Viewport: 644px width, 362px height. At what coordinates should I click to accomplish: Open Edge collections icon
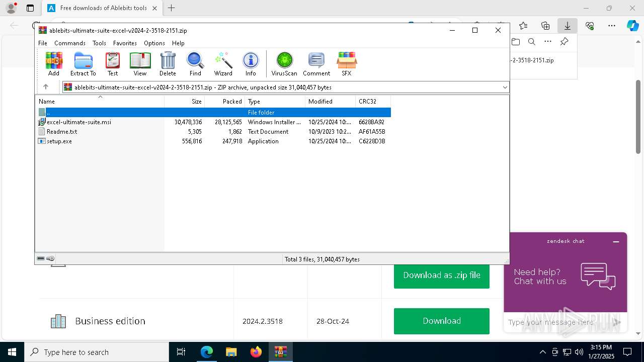click(545, 26)
